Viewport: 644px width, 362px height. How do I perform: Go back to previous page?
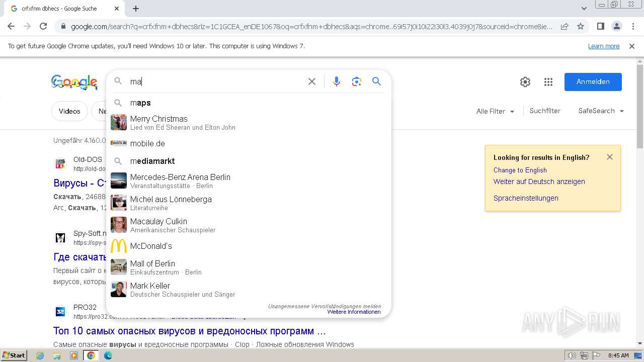click(11, 27)
